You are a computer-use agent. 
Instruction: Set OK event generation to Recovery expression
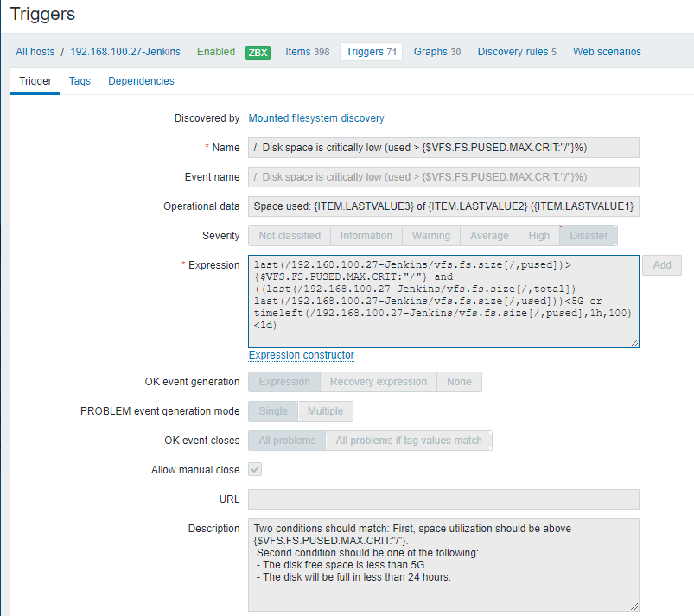379,382
